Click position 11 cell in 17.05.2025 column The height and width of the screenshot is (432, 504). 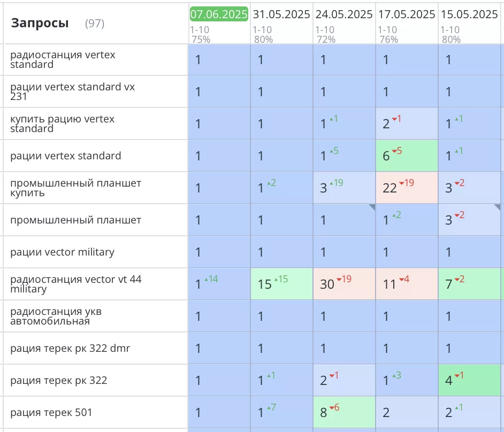[407, 284]
